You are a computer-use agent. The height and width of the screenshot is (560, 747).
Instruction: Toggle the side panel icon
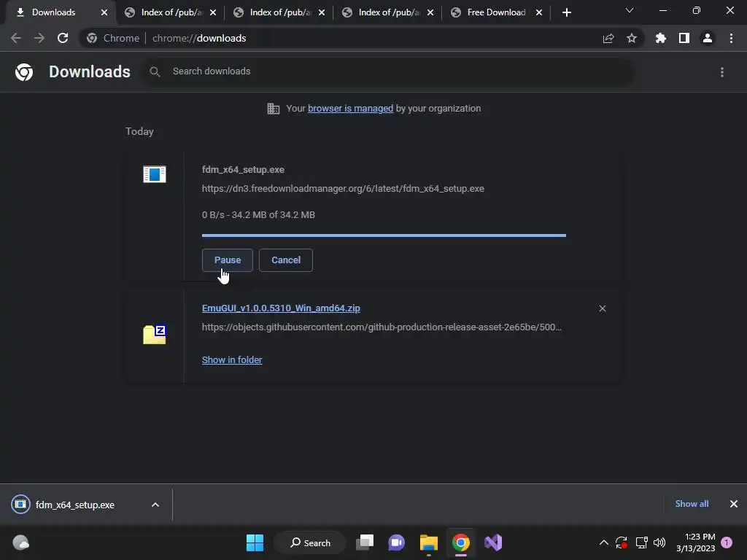pyautogui.click(x=684, y=38)
